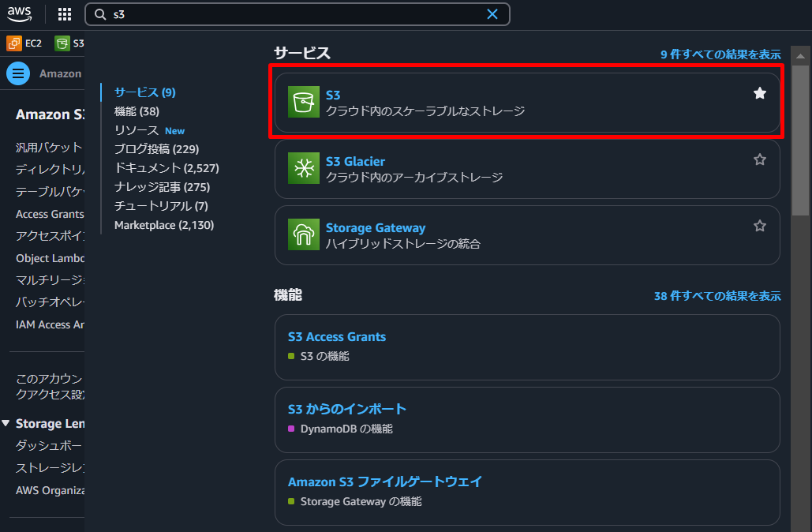Open このアカウント block public access settings item
812x532 pixels.
[x=50, y=387]
